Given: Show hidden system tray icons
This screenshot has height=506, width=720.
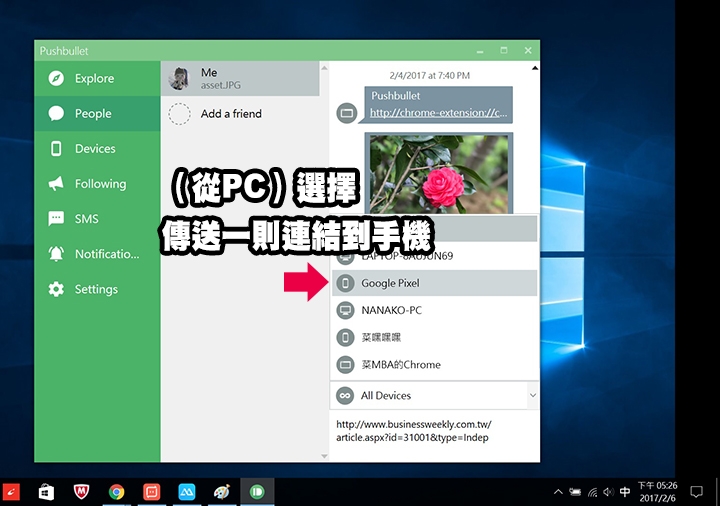Looking at the screenshot, I should click(x=558, y=492).
